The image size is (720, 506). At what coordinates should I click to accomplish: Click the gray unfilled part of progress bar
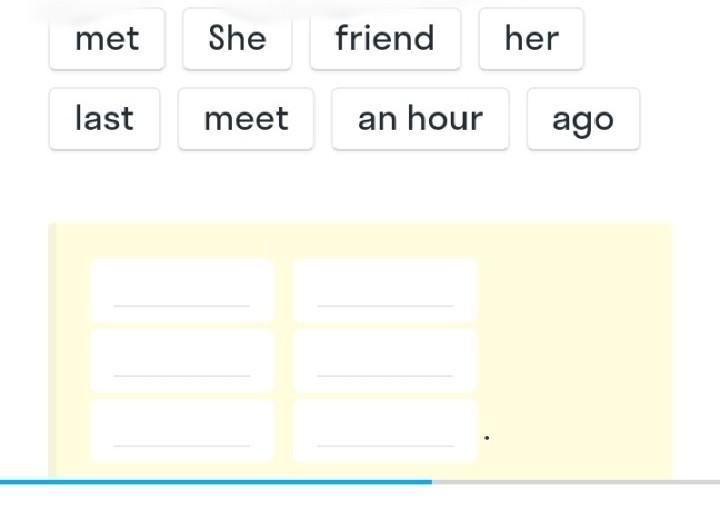(x=575, y=482)
